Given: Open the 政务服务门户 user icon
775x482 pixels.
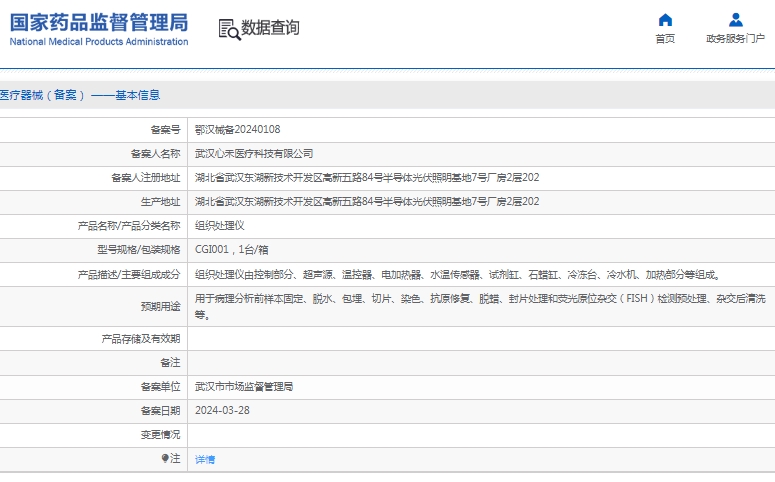Looking at the screenshot, I should click(735, 20).
